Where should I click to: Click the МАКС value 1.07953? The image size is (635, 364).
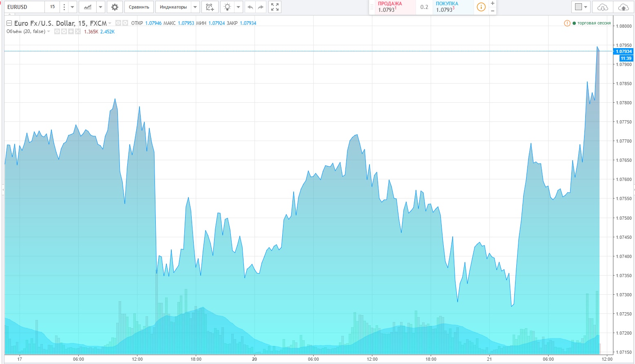click(x=186, y=23)
